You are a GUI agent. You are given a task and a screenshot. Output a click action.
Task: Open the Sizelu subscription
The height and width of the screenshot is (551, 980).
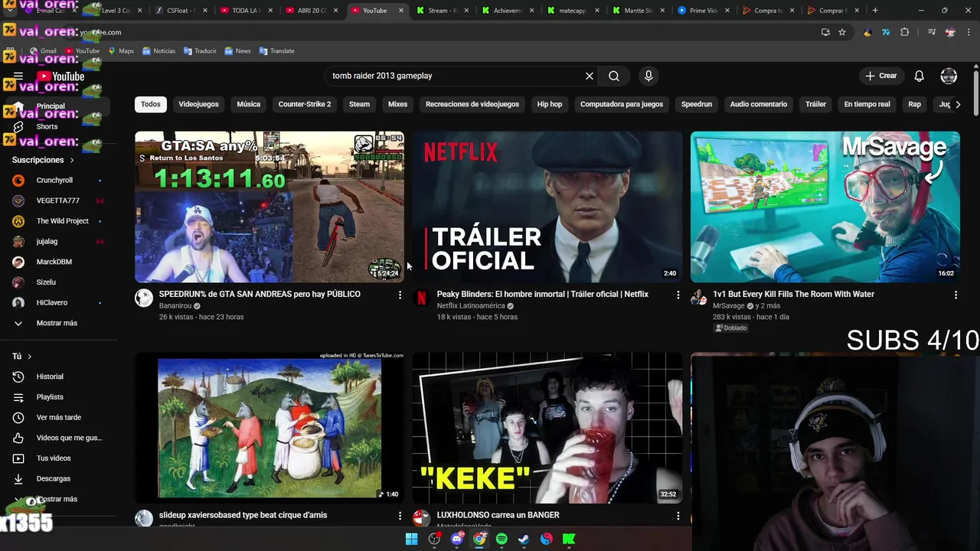click(x=46, y=282)
